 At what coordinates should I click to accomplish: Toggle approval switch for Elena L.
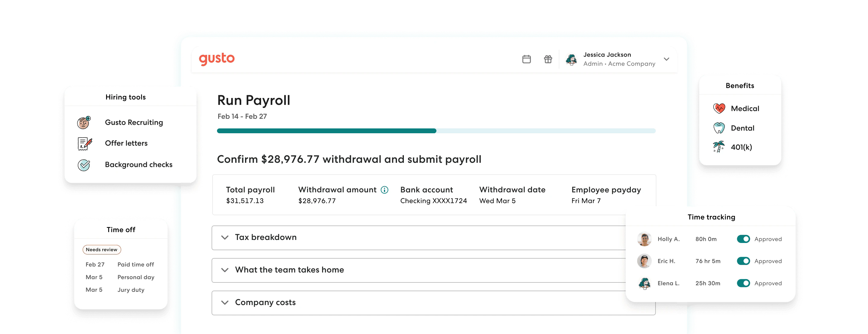coord(743,283)
